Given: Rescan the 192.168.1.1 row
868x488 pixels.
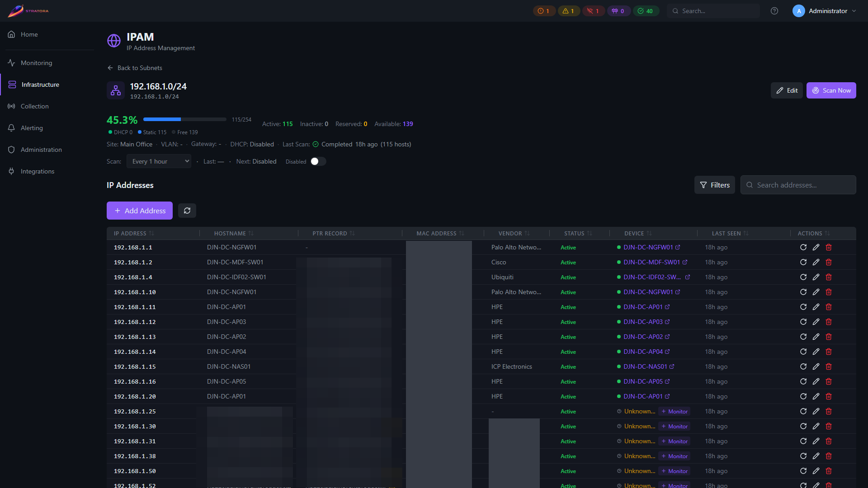Looking at the screenshot, I should [803, 247].
